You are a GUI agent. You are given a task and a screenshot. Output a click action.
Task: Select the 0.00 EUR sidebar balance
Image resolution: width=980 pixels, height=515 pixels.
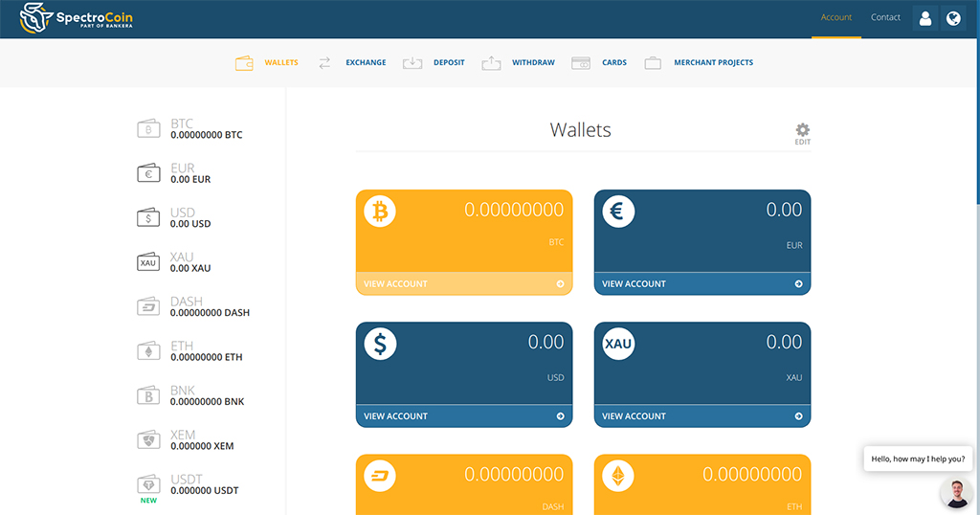190,179
